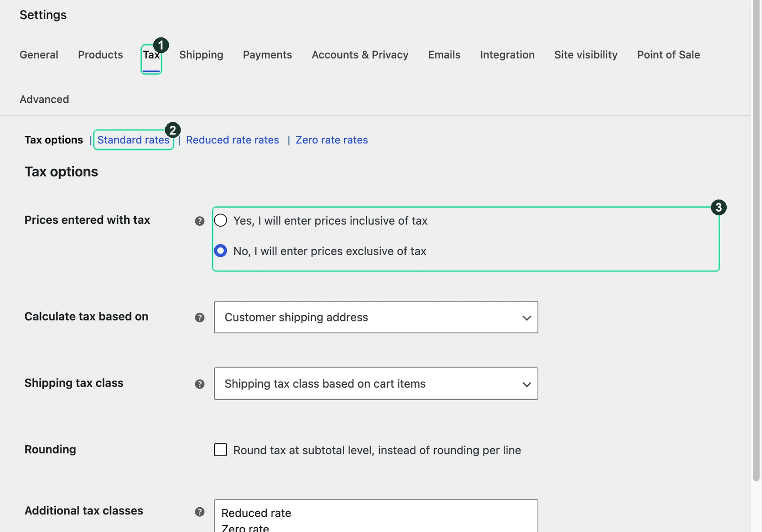This screenshot has width=762, height=532.
Task: Open help tooltip for Prices entered with tax
Action: pyautogui.click(x=200, y=221)
